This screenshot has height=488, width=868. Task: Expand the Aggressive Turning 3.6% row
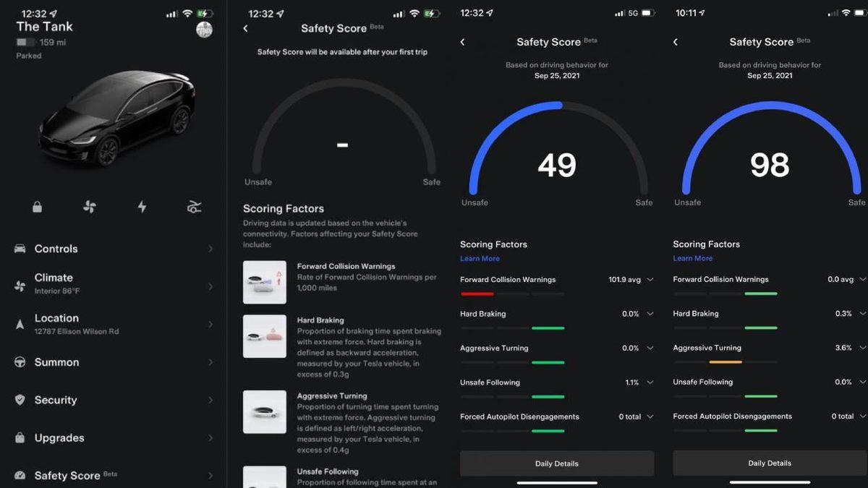tap(862, 348)
